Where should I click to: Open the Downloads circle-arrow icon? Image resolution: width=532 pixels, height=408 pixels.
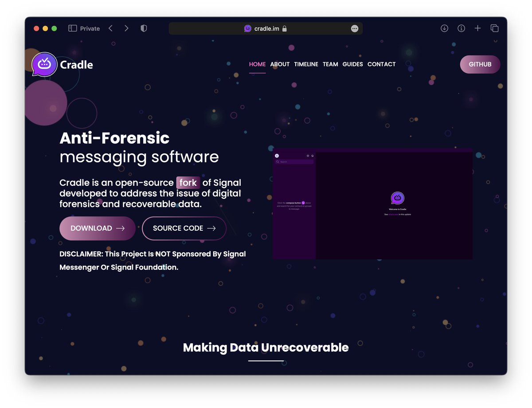(x=444, y=28)
